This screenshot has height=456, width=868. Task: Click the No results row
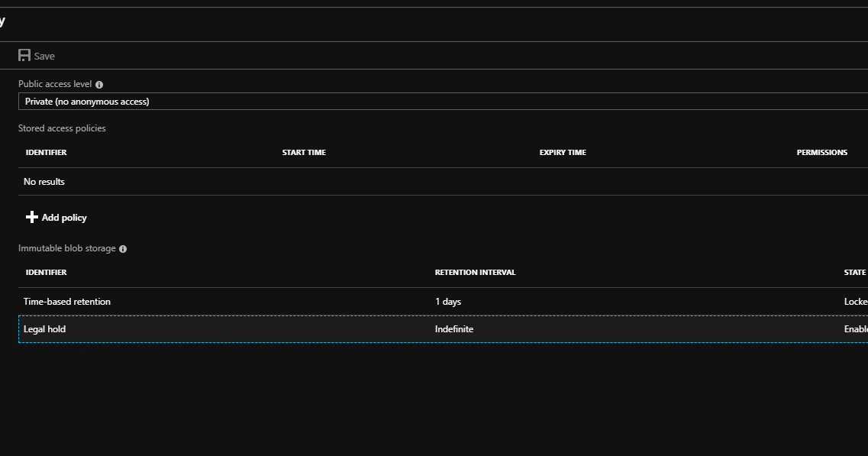click(44, 181)
